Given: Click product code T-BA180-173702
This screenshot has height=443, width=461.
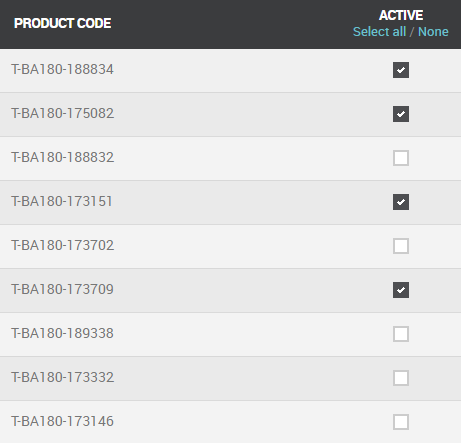Looking at the screenshot, I should [62, 245].
